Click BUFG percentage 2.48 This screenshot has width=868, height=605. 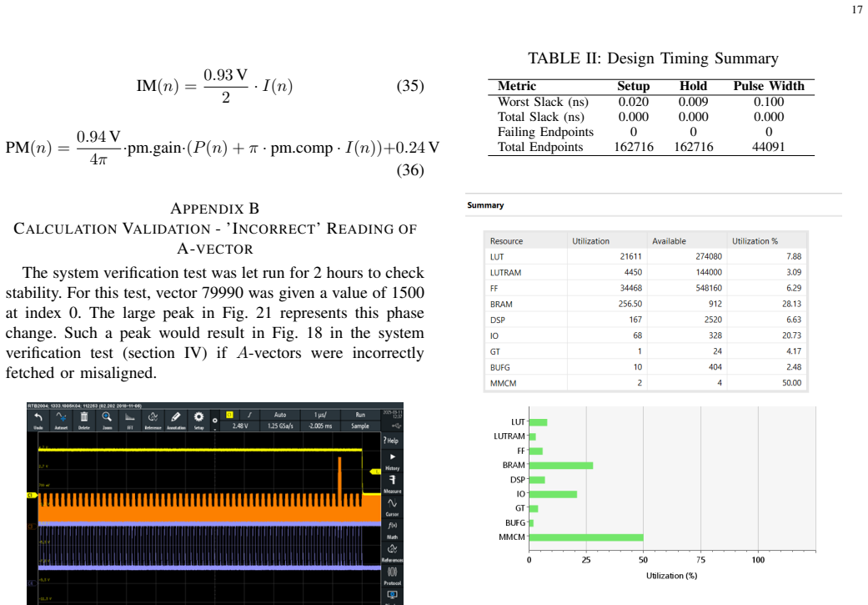[793, 367]
